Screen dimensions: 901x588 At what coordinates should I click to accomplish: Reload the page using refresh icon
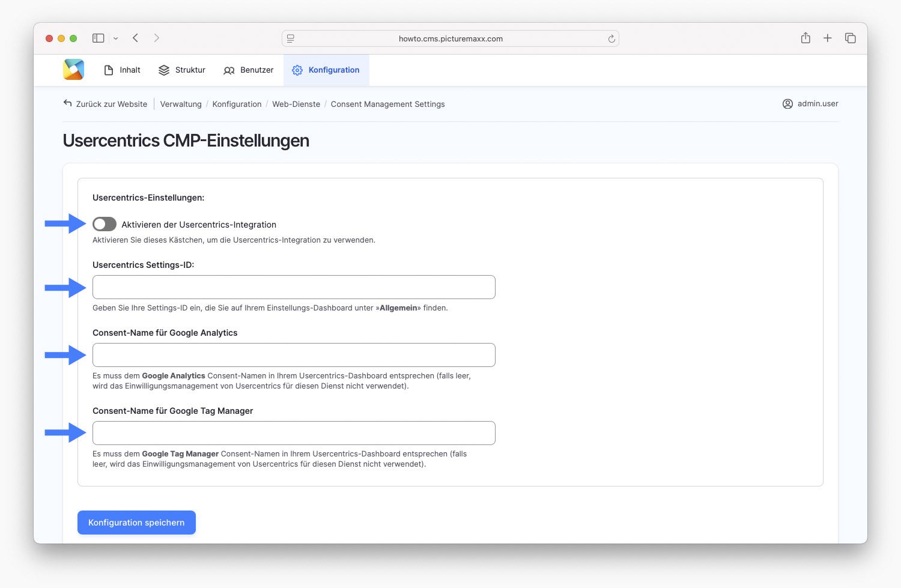[611, 39]
